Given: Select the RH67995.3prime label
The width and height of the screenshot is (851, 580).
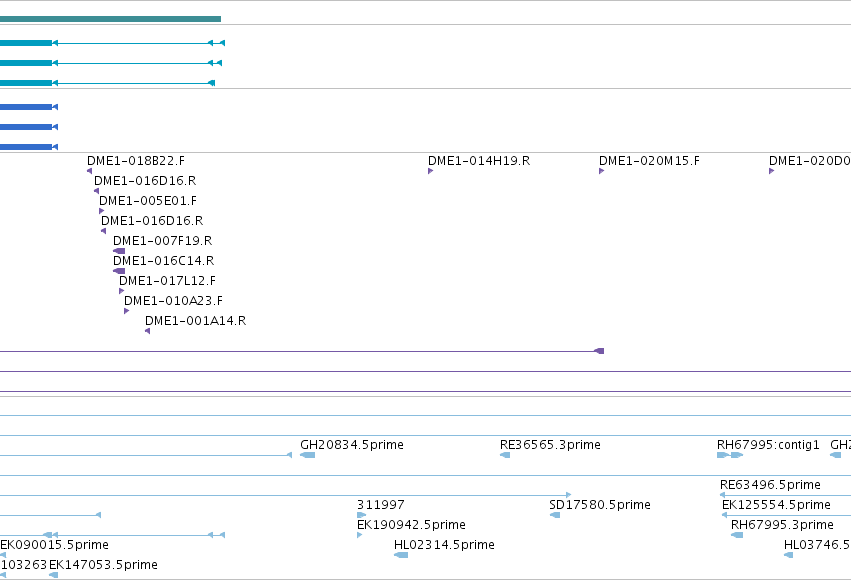Looking at the screenshot, I should [782, 525].
